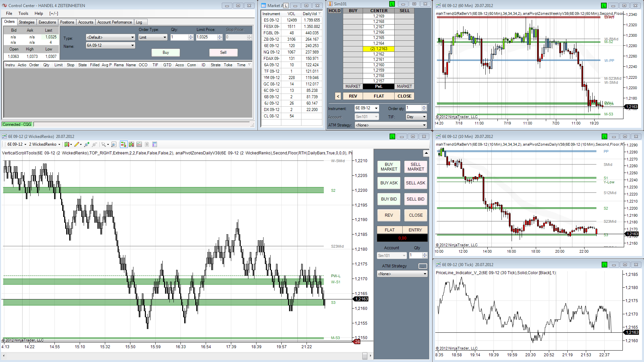The width and height of the screenshot is (644, 362).
Task: Toggle green link L on 10 Min chart
Action: point(604,136)
